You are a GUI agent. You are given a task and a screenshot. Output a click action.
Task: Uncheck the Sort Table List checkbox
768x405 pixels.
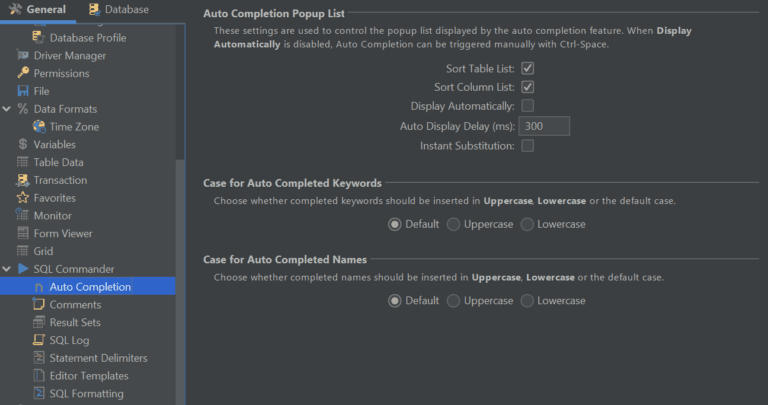pos(528,68)
